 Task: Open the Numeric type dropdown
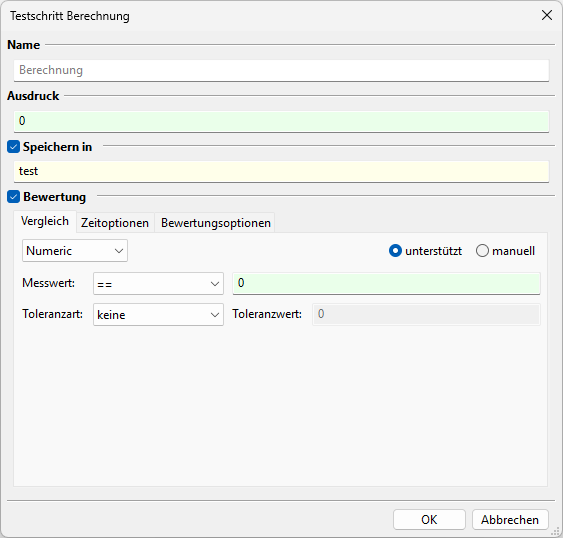pyautogui.click(x=75, y=251)
